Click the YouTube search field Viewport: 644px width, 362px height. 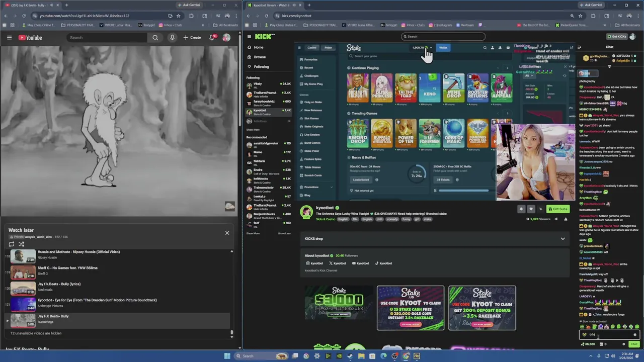tap(107, 38)
